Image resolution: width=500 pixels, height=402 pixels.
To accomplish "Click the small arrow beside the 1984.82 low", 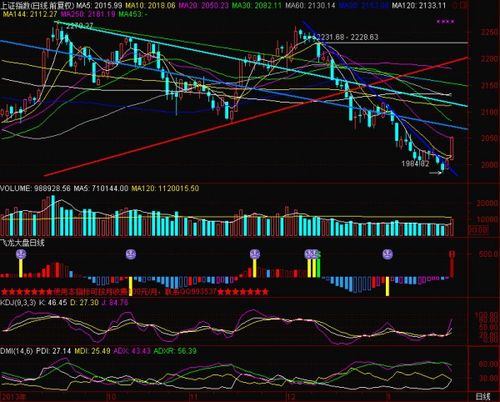I will (x=435, y=173).
